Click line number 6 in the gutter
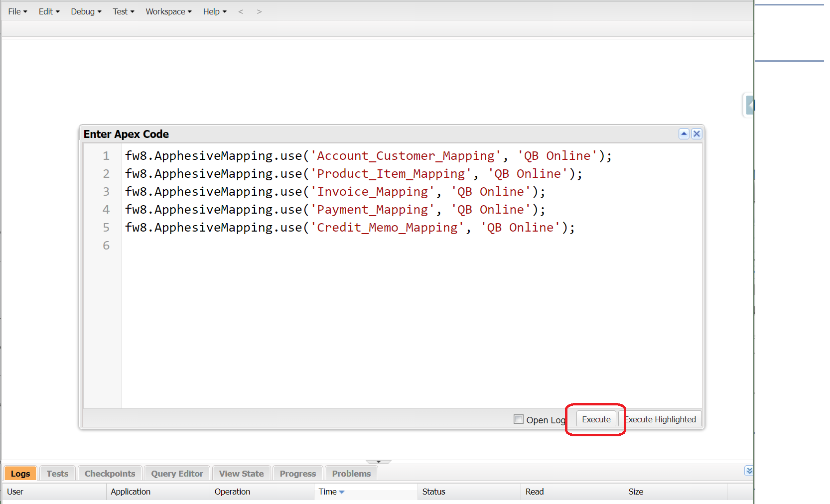The image size is (830, 504). (x=106, y=246)
